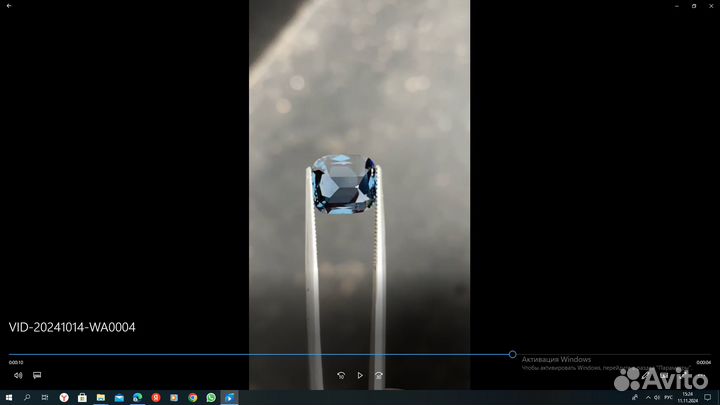Viewport: 720px width, 405px height.
Task: Show hidden system tray icons
Action: coord(648,398)
